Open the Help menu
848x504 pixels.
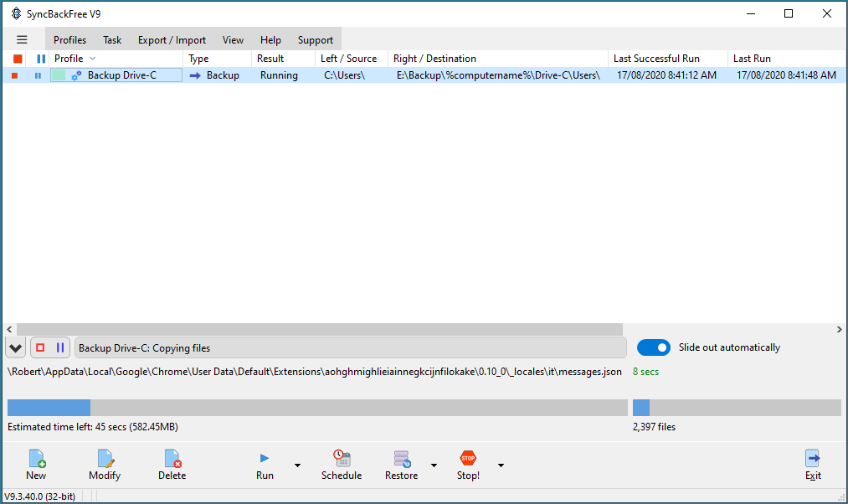click(270, 40)
